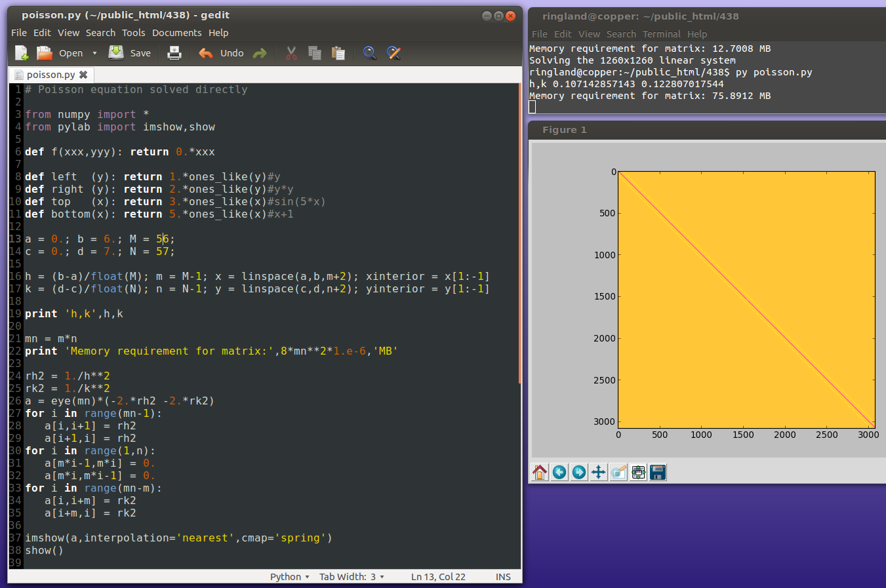Activate the Pan tool in Figure 1

(x=599, y=472)
